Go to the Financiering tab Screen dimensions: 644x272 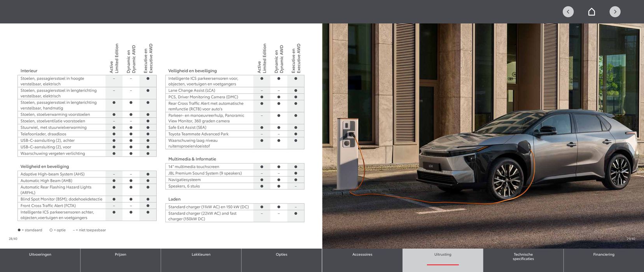604,255
